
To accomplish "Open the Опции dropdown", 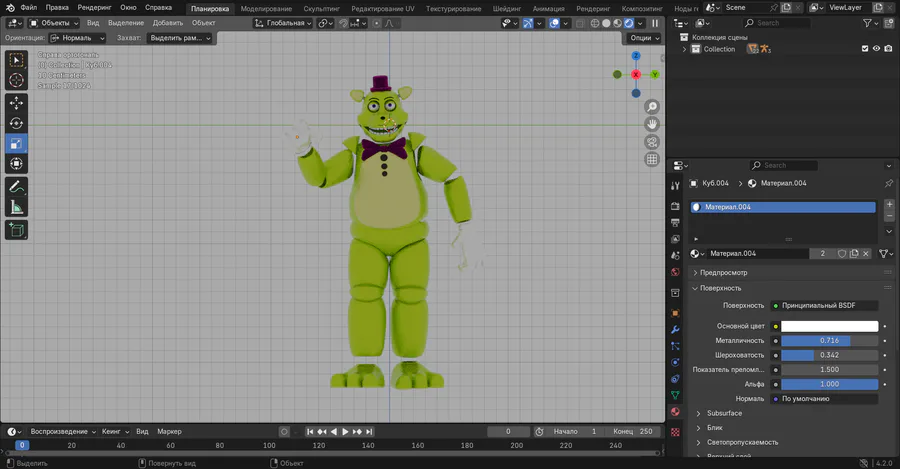I will [644, 38].
